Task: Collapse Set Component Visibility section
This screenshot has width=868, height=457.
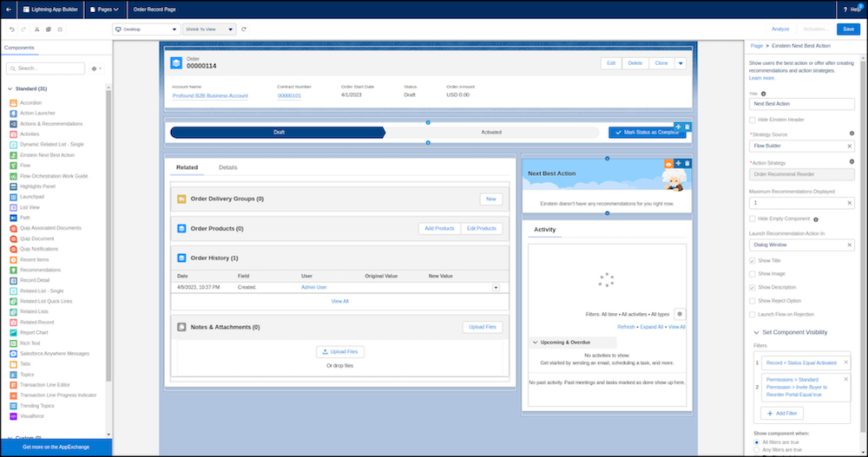Action: tap(756, 332)
